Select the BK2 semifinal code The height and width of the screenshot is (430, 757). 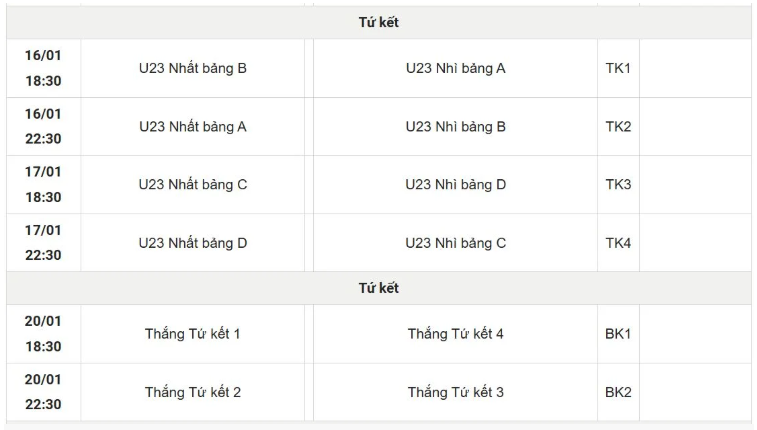pyautogui.click(x=618, y=392)
